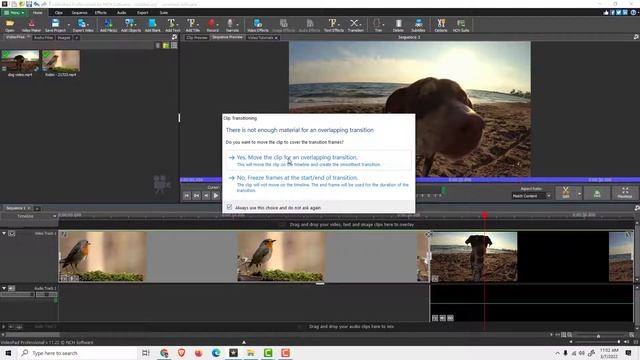
Task: Click the quick access Save icon
Action: [x=29, y=4]
